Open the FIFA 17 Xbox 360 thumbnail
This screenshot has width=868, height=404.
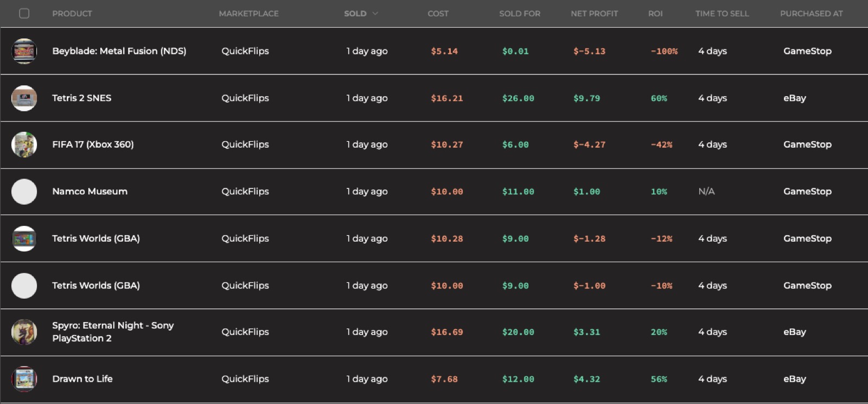[x=24, y=145]
